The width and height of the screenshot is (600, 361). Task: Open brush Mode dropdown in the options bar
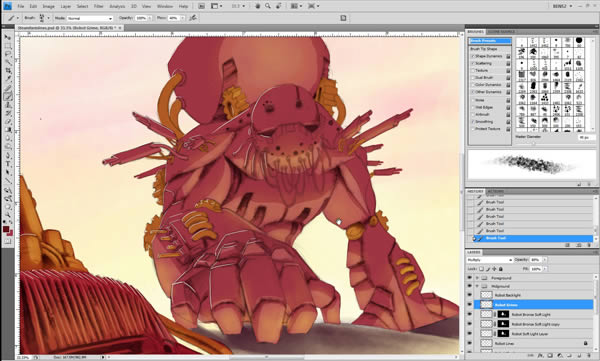tap(90, 18)
